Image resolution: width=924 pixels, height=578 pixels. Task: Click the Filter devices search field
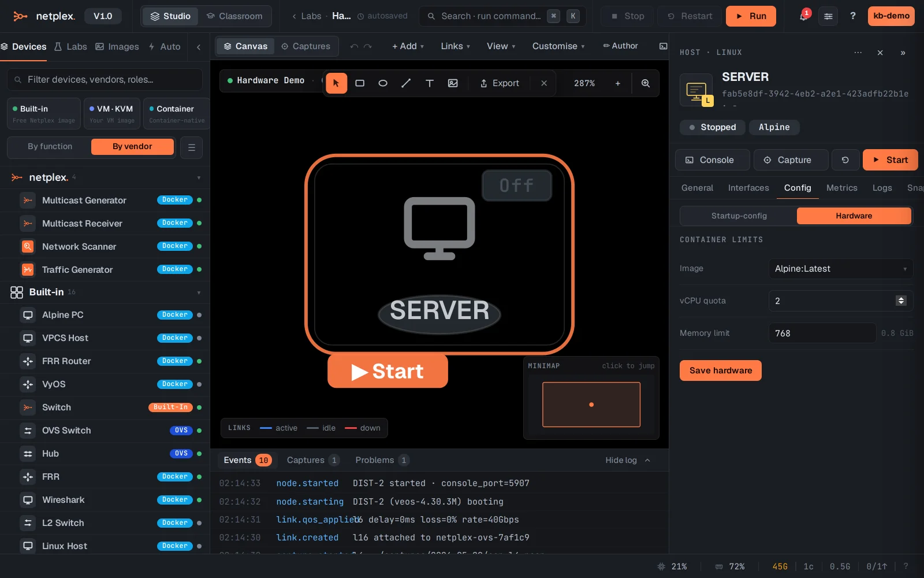(105, 80)
